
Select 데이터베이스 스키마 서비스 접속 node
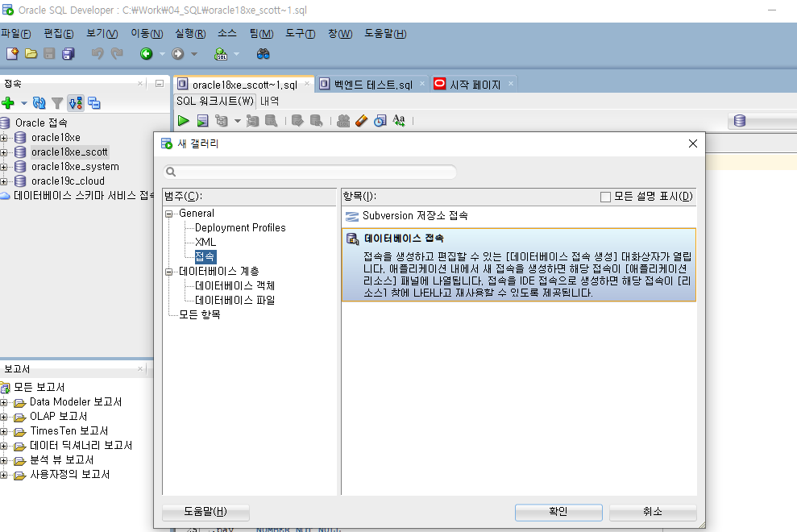point(83,196)
